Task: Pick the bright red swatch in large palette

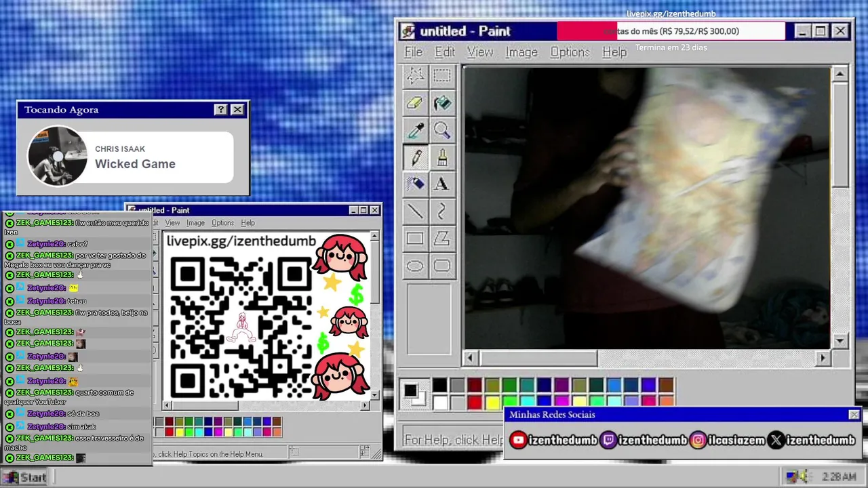Action: (475, 403)
